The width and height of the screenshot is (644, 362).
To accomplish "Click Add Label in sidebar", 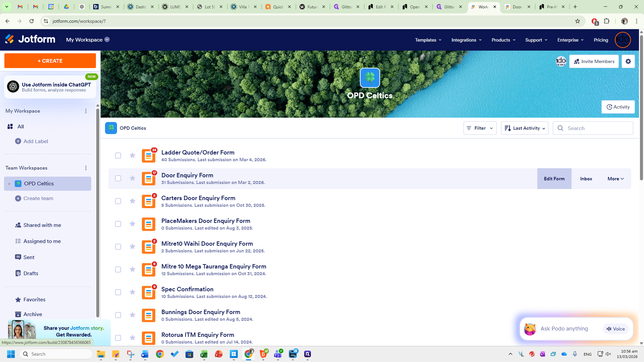I will [32, 141].
